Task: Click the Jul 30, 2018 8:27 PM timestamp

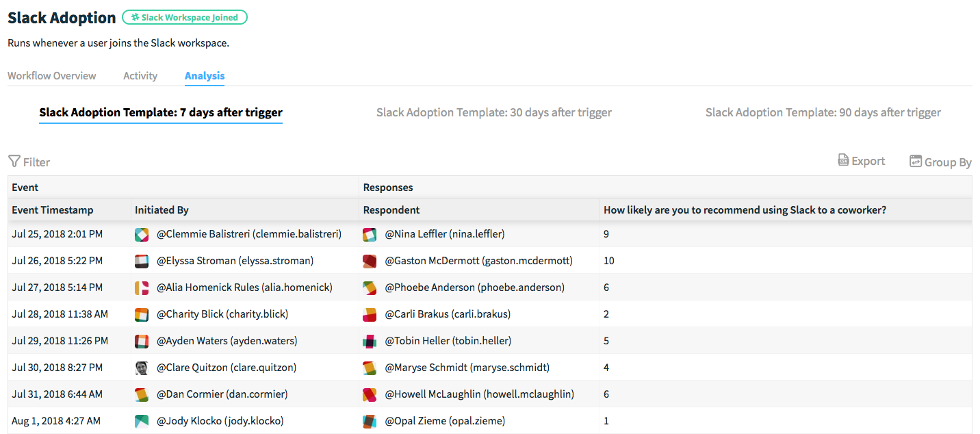Action: (57, 368)
